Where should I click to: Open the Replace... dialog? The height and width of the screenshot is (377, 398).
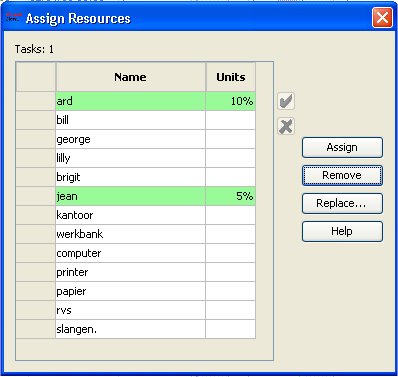click(x=342, y=203)
